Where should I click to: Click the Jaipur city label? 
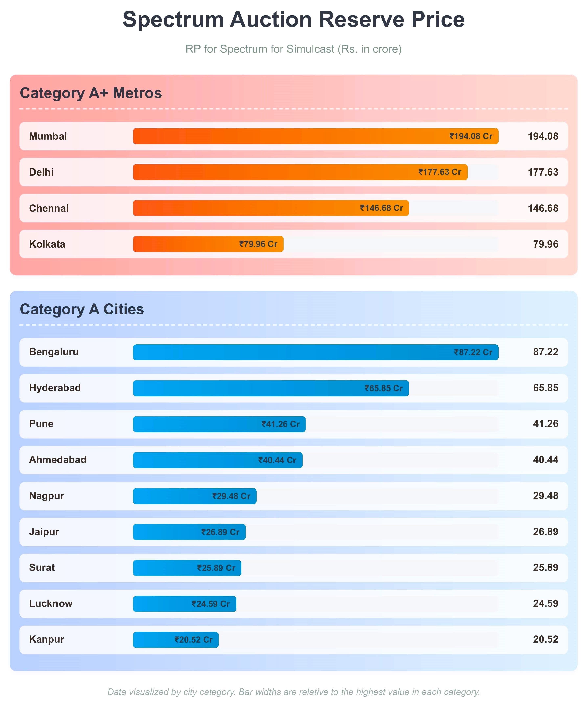click(44, 531)
